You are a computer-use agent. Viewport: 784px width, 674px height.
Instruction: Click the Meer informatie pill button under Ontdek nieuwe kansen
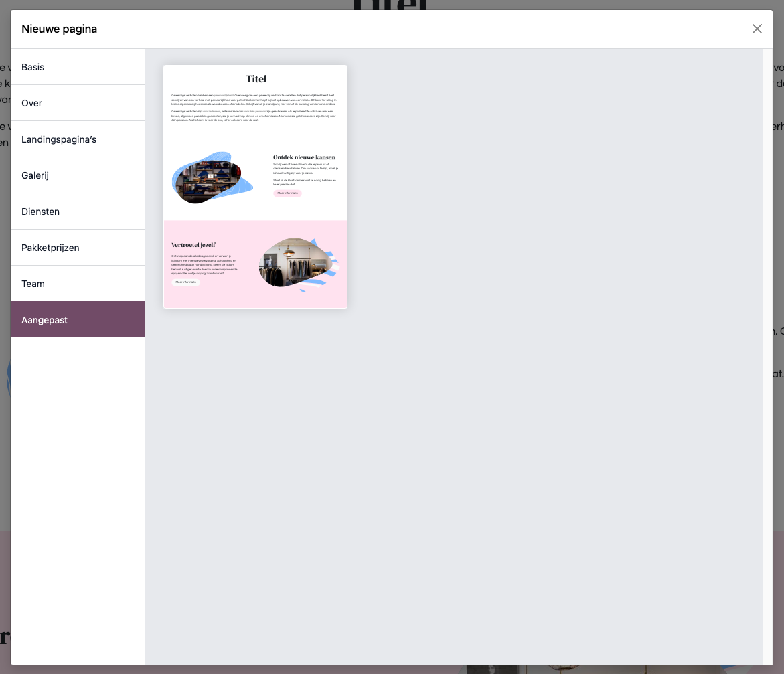(287, 193)
